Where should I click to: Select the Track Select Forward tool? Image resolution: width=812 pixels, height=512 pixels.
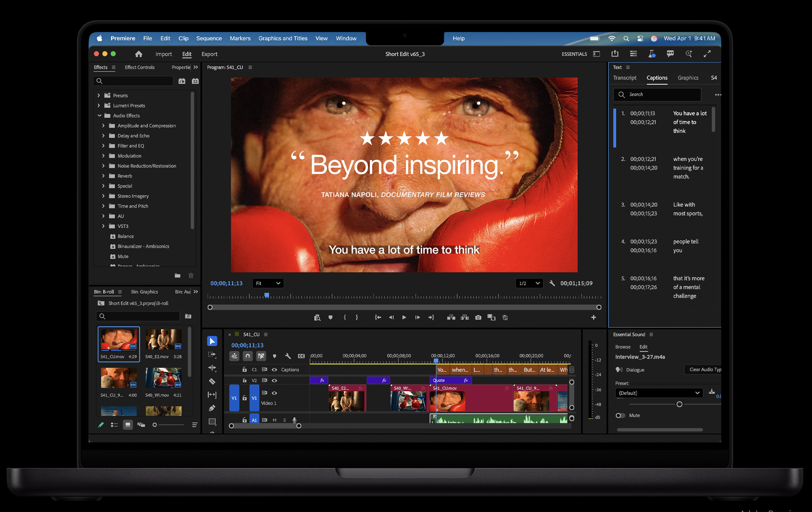(212, 355)
